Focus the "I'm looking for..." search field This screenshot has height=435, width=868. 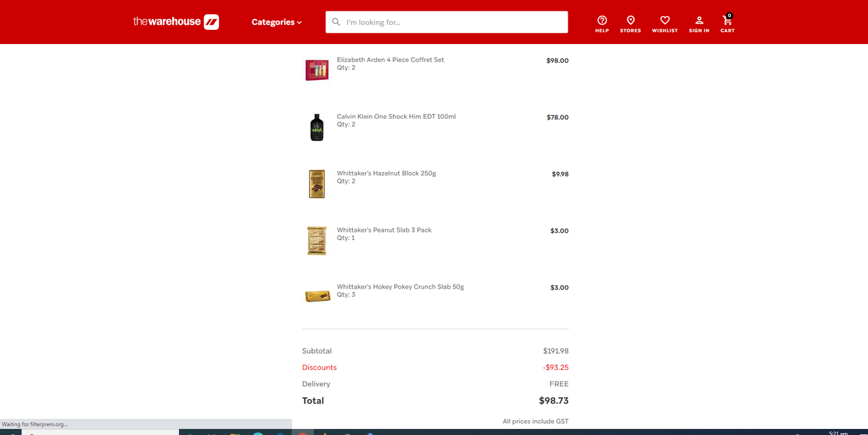[x=446, y=22]
